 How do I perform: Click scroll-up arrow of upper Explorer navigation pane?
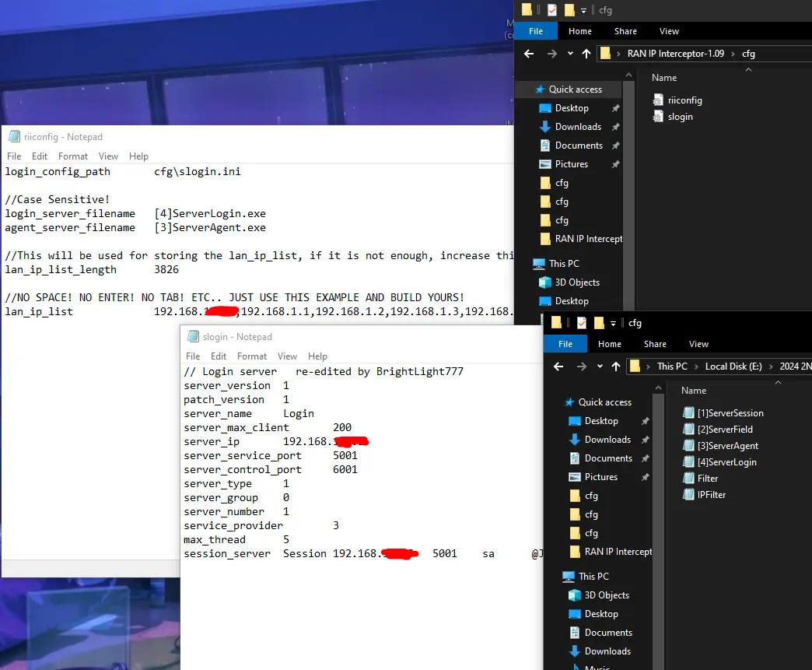pos(628,75)
